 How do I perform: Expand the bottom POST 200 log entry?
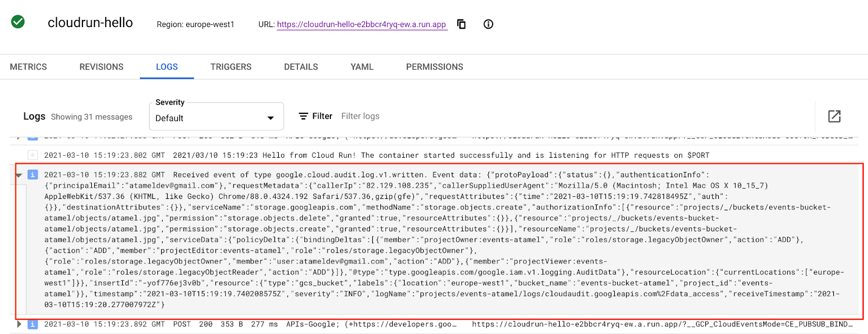click(19, 324)
